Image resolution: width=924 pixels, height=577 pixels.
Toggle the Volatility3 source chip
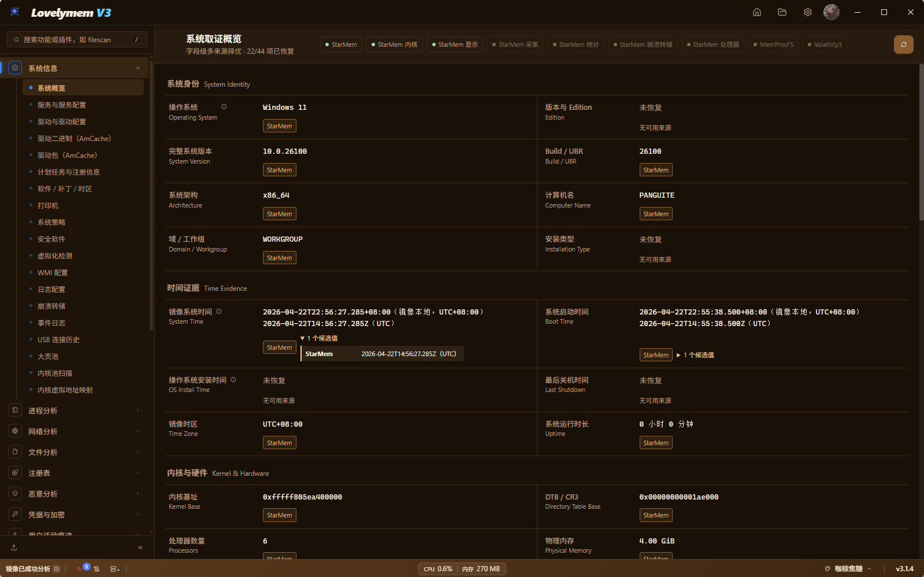point(825,45)
